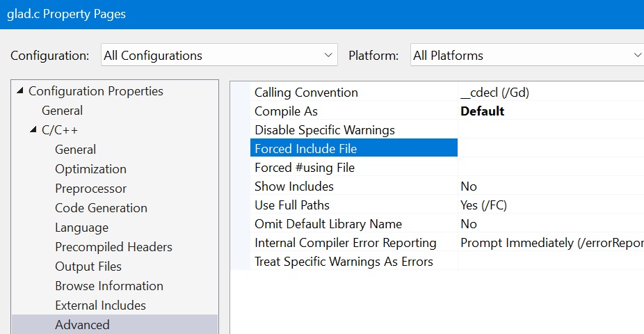This screenshot has width=644, height=334.
Task: Select Code Generation in the tree
Action: pyautogui.click(x=101, y=208)
